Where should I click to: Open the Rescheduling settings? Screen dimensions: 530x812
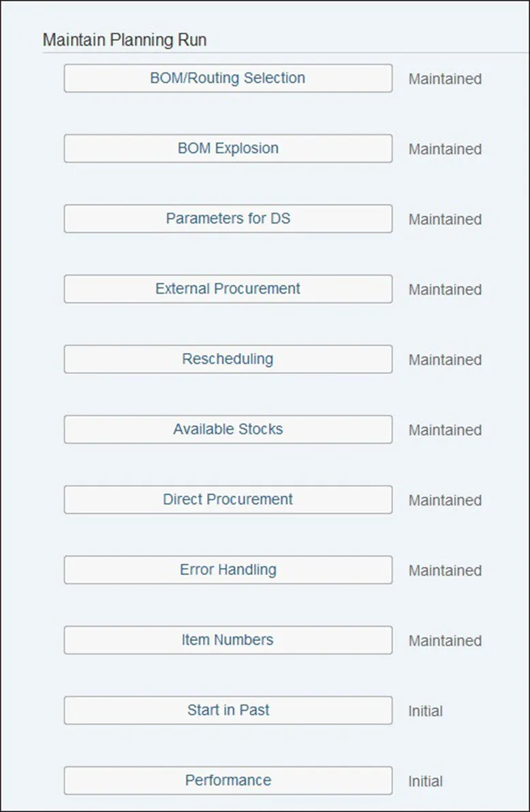click(228, 359)
